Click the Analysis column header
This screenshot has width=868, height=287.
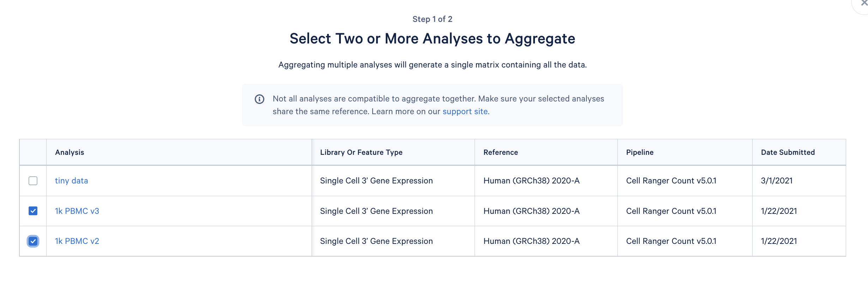[70, 152]
